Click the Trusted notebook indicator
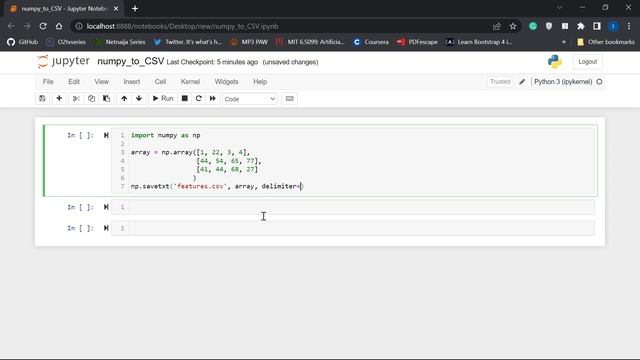 (x=500, y=82)
